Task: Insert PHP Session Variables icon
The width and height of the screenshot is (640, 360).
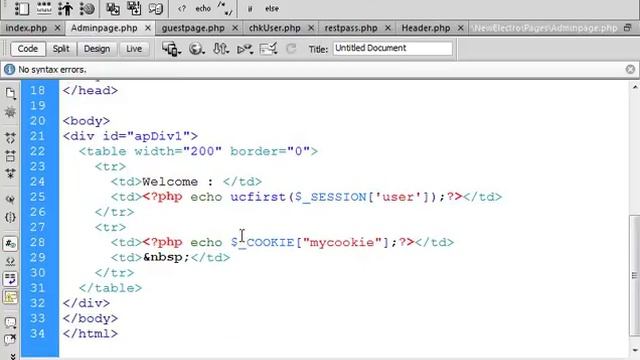Action: 65,9
